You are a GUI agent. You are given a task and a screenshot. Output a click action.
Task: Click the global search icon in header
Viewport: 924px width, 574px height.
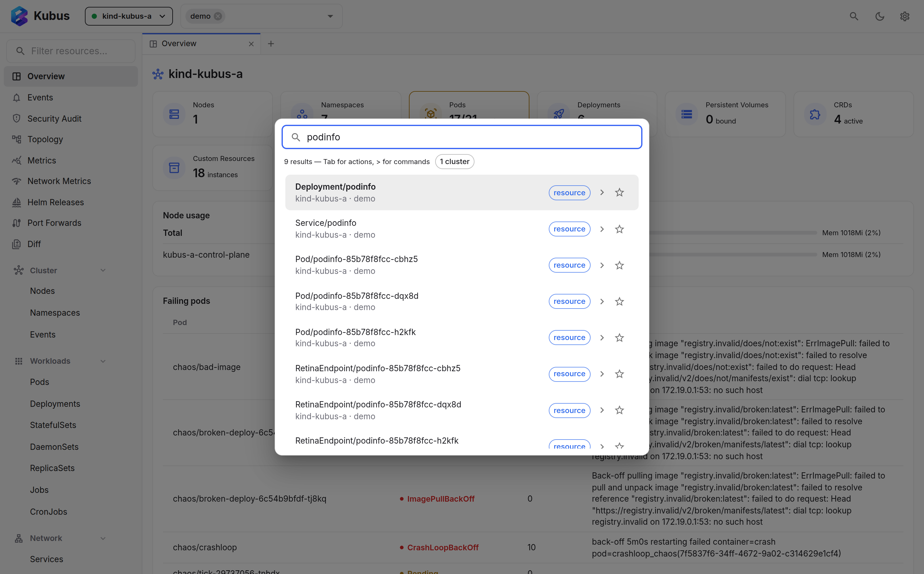click(854, 16)
